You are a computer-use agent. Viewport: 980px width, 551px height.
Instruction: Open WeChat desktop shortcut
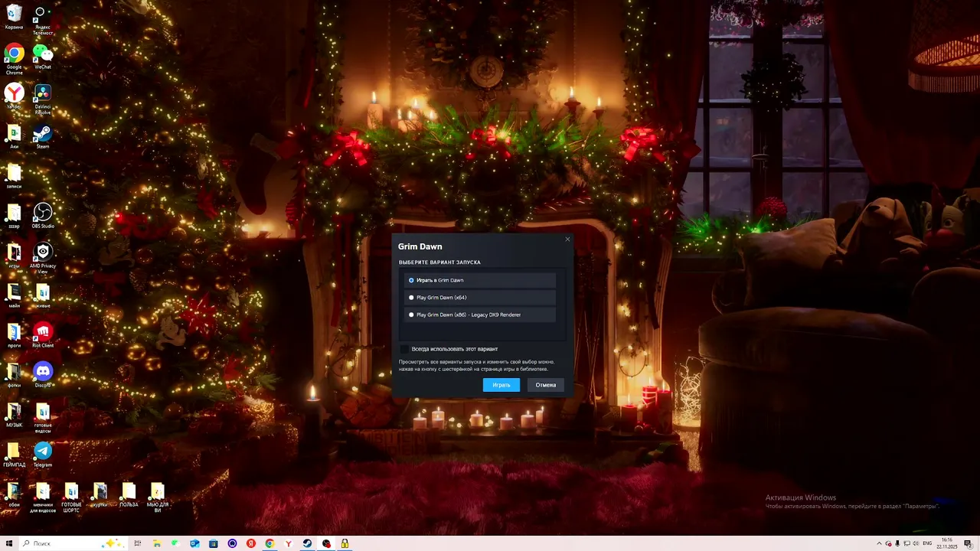(x=43, y=57)
